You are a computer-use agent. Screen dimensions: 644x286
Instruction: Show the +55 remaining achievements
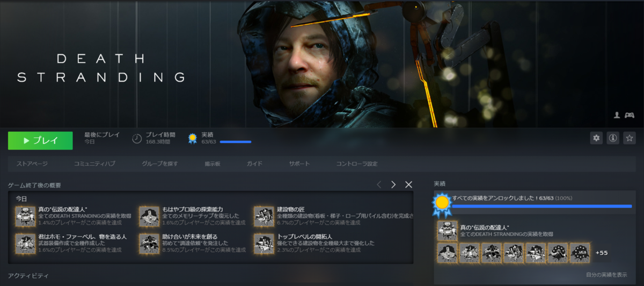pyautogui.click(x=602, y=253)
